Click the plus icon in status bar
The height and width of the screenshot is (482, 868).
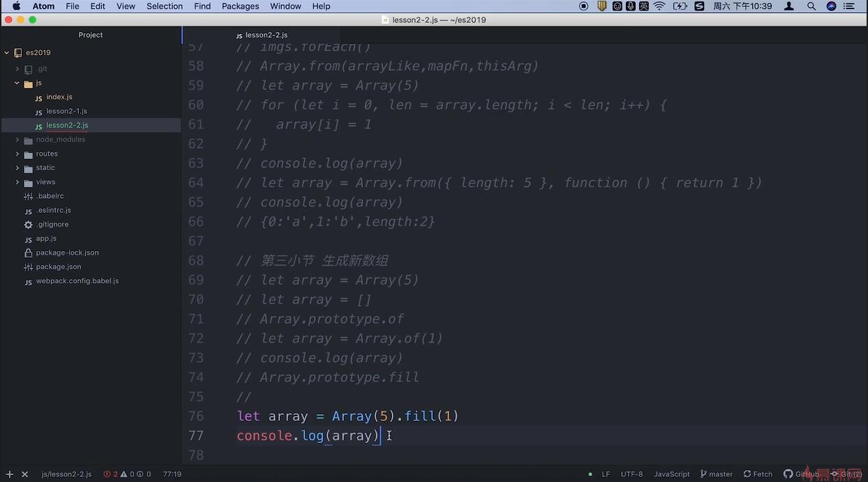(9, 474)
